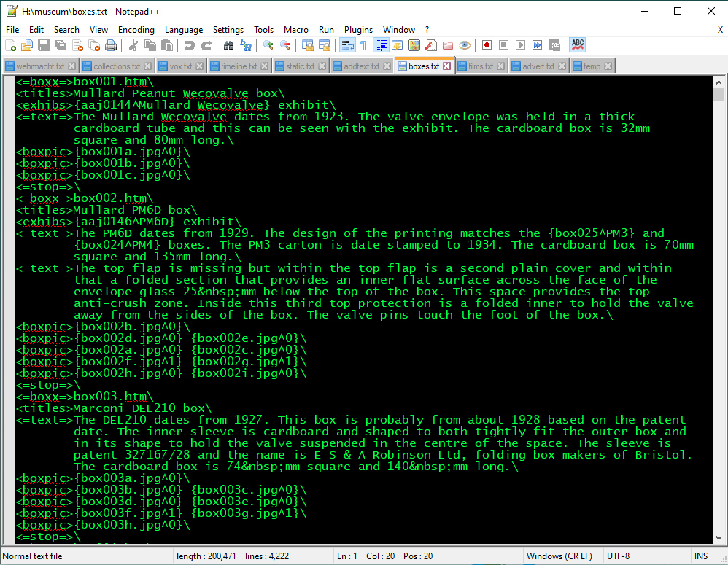Open the Function List icon
Image resolution: width=728 pixels, height=565 pixels.
pyautogui.click(x=431, y=45)
